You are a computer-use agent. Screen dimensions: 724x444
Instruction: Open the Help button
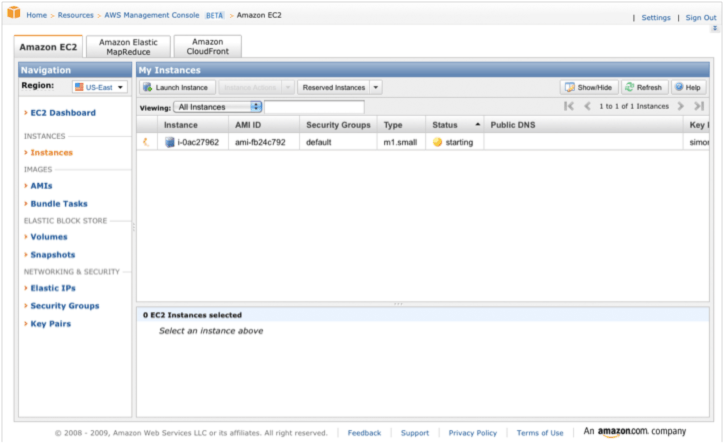click(688, 87)
